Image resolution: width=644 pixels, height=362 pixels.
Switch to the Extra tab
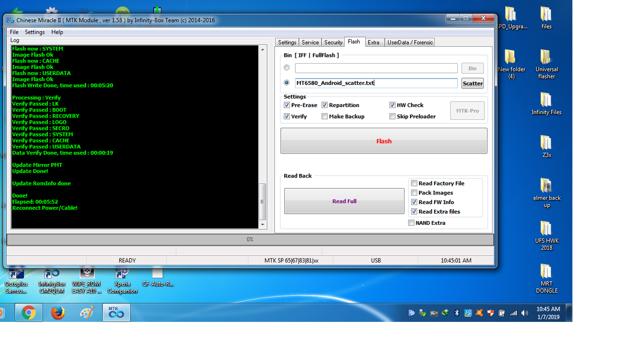coord(374,42)
